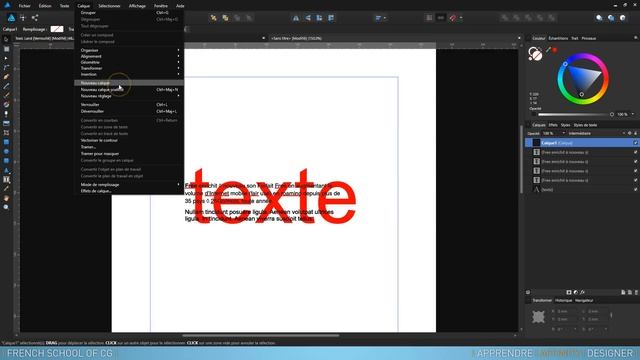Expand the Transformer submenu in Calque menu
This screenshot has width=640, height=360.
[129, 68]
